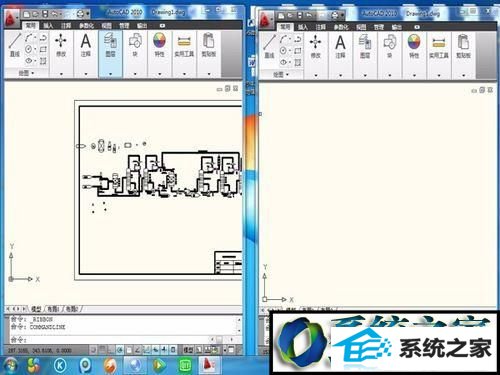Expand Modify panel arrow in left window
Viewport: 500px width, 375px height.
(61, 74)
